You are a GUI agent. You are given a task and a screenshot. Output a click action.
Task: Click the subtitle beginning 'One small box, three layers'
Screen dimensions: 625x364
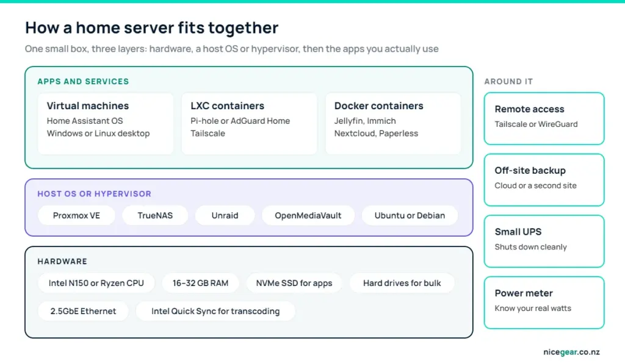231,49
